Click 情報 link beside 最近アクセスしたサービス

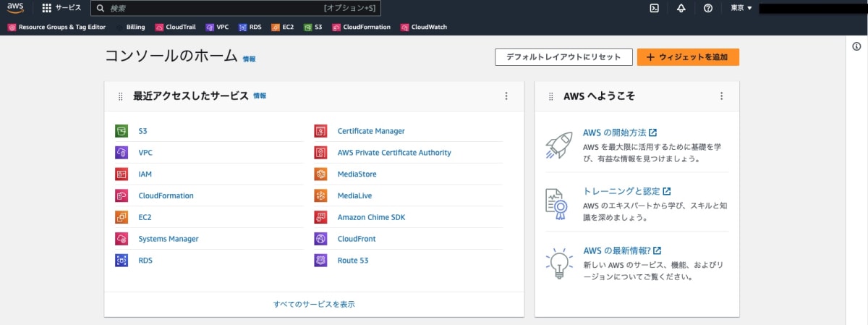(260, 96)
